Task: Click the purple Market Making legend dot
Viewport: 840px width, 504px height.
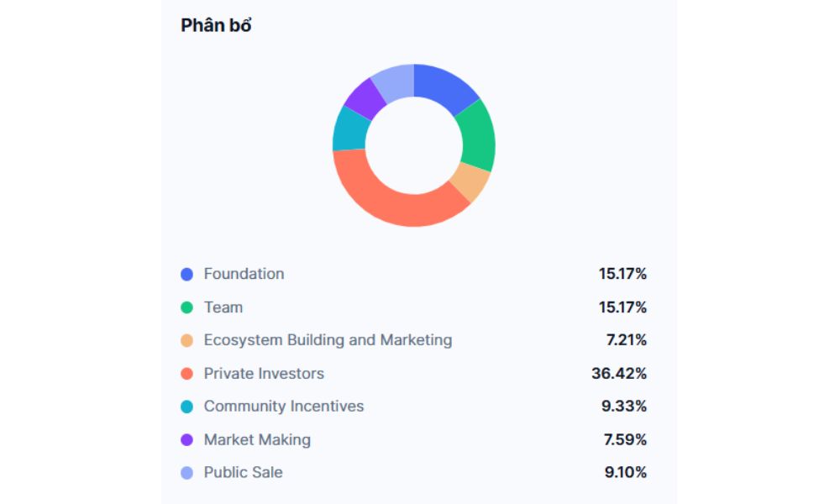Action: point(186,439)
